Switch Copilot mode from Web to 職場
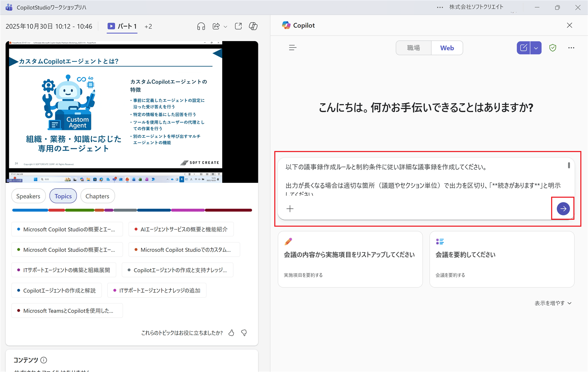 coord(414,47)
